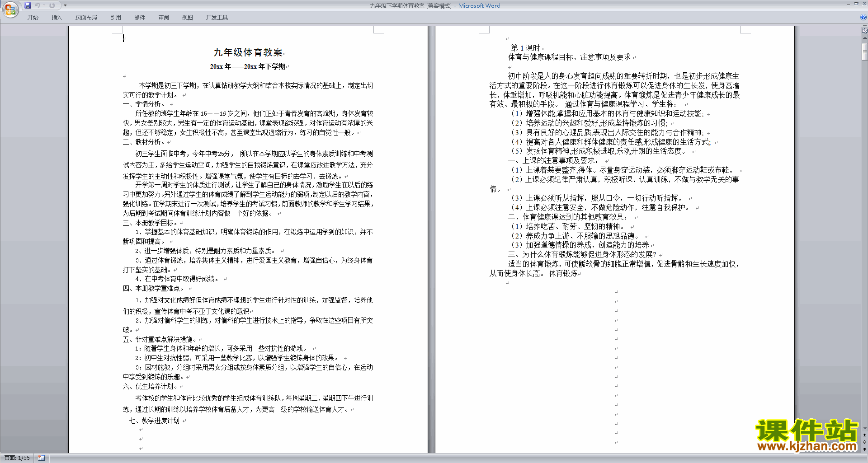Switch to the 引用 ribbon tab
The width and height of the screenshot is (868, 463).
point(116,17)
